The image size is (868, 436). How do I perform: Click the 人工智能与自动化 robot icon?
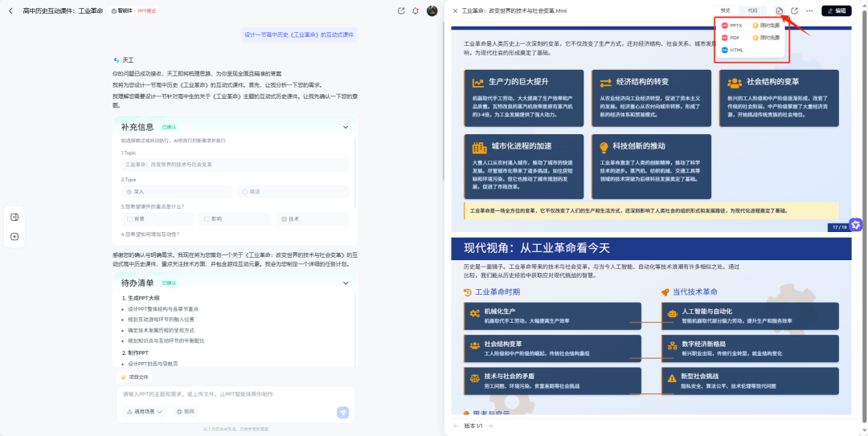click(x=673, y=313)
